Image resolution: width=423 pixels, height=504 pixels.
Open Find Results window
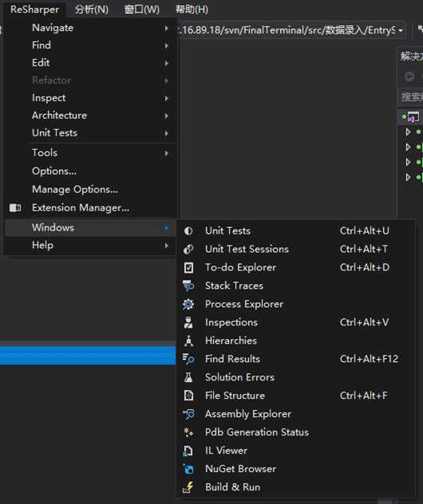(296, 359)
